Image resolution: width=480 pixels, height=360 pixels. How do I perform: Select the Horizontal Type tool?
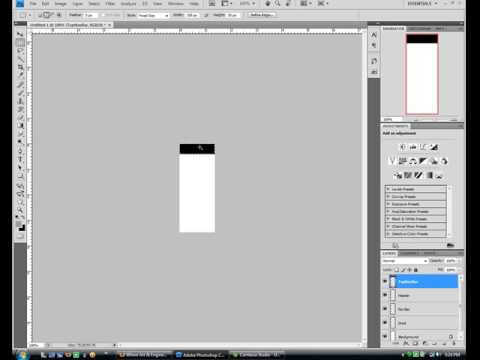[20, 159]
